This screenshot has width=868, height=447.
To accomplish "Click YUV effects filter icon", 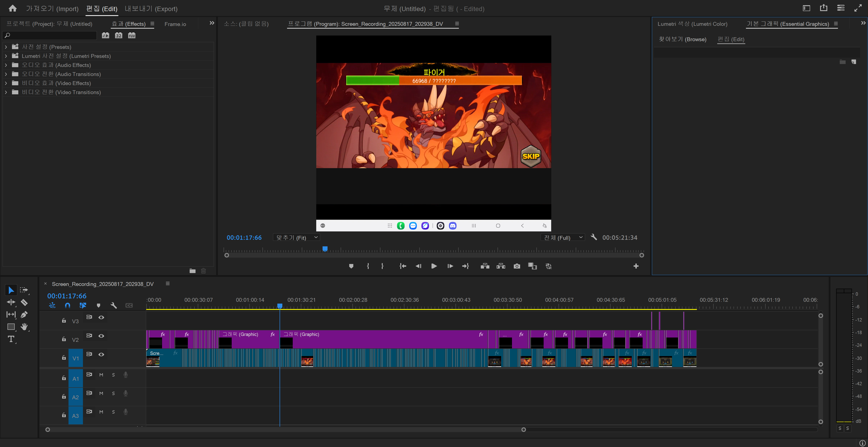I will coord(132,35).
